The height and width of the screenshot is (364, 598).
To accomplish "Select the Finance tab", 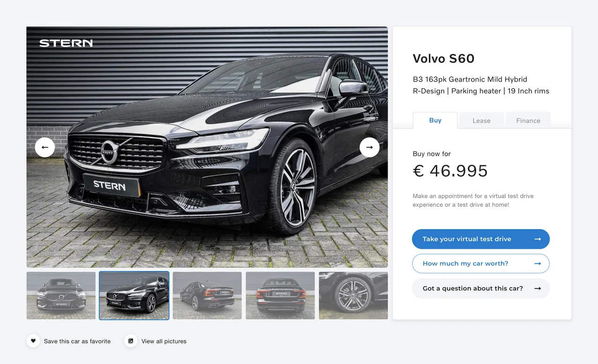I will click(x=528, y=120).
